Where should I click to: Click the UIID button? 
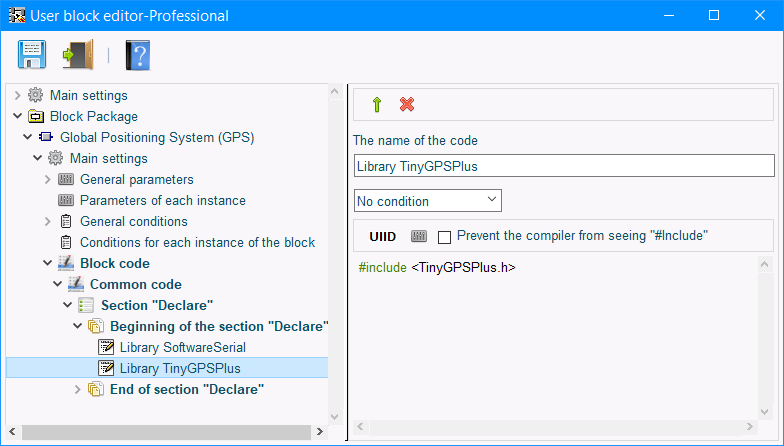click(x=382, y=236)
